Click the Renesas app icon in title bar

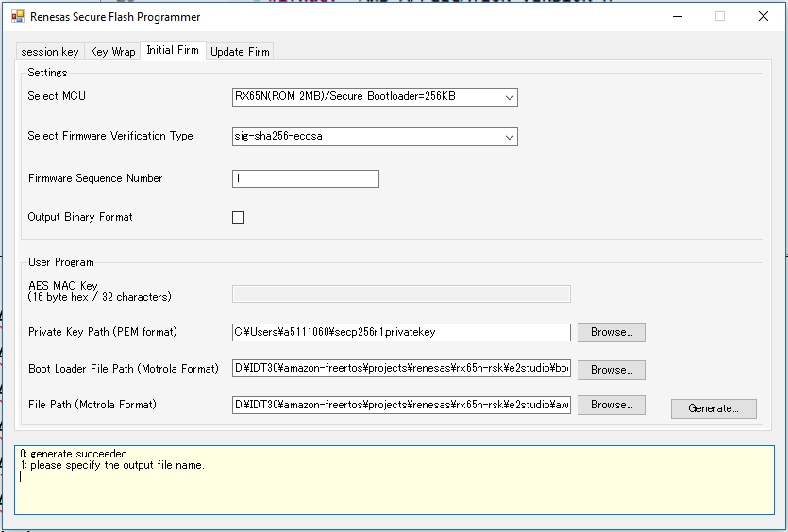tap(16, 17)
